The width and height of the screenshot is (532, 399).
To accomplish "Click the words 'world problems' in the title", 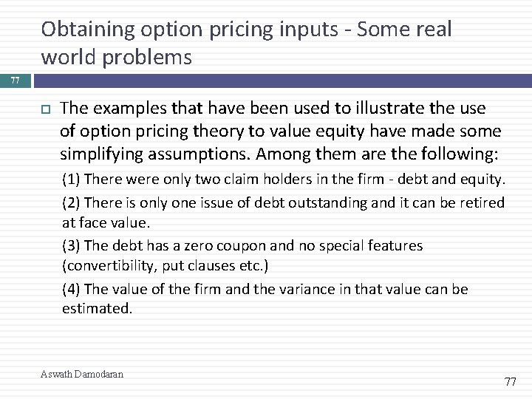I will pyautogui.click(x=117, y=57).
